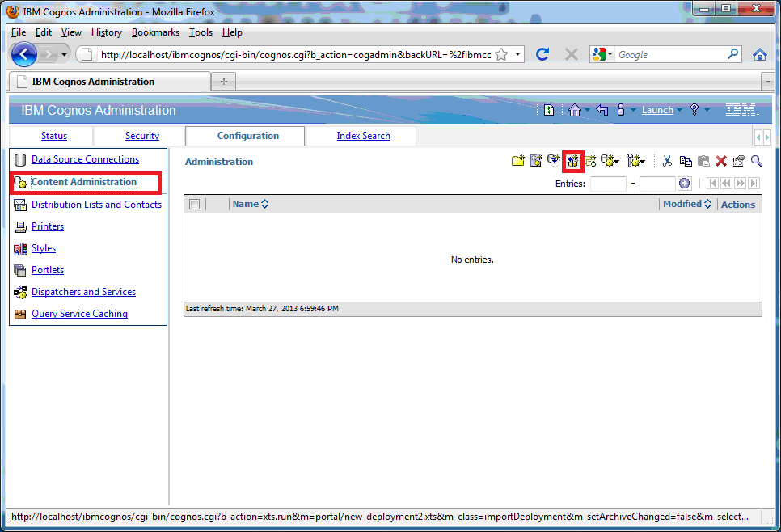
Task: Go to first page of entries
Action: click(713, 184)
